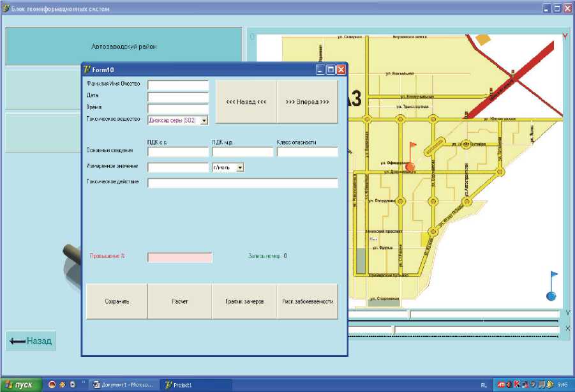Click the Сохранить button
Screen dimensions: 575x392
click(117, 301)
